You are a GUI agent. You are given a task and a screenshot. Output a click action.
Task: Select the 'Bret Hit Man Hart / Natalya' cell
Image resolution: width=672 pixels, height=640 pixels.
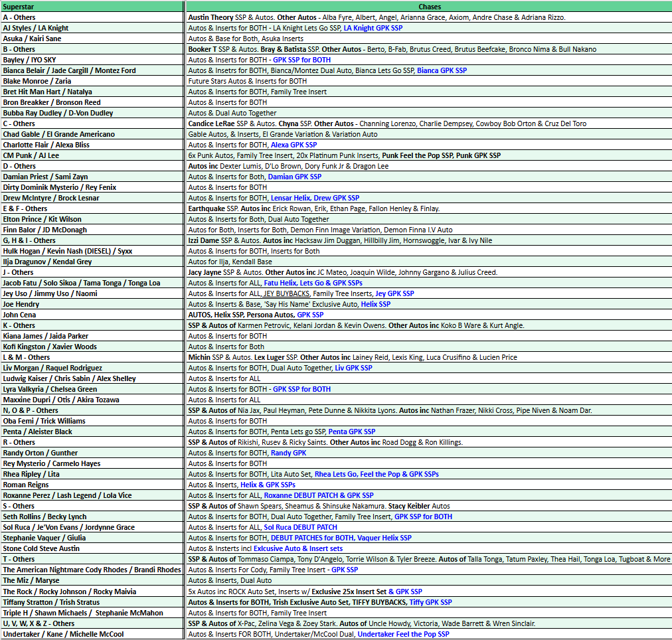click(x=92, y=92)
